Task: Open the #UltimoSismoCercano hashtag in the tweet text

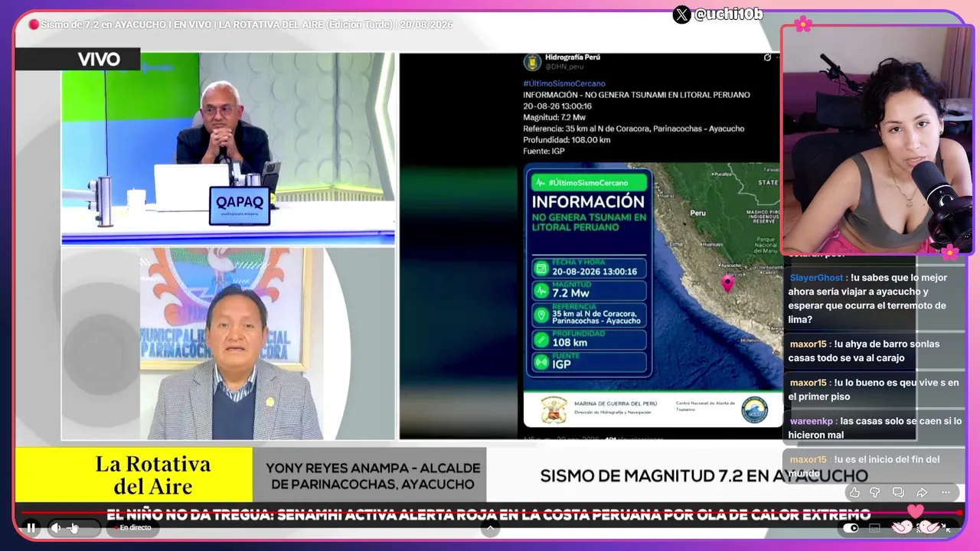Action: pos(564,83)
